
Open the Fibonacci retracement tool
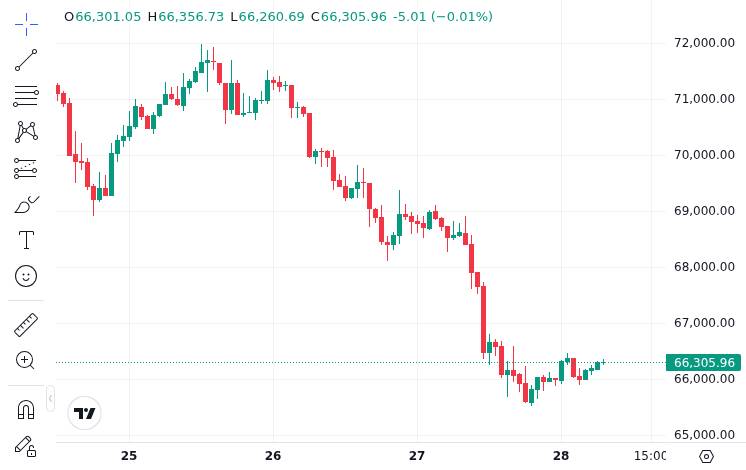26,96
